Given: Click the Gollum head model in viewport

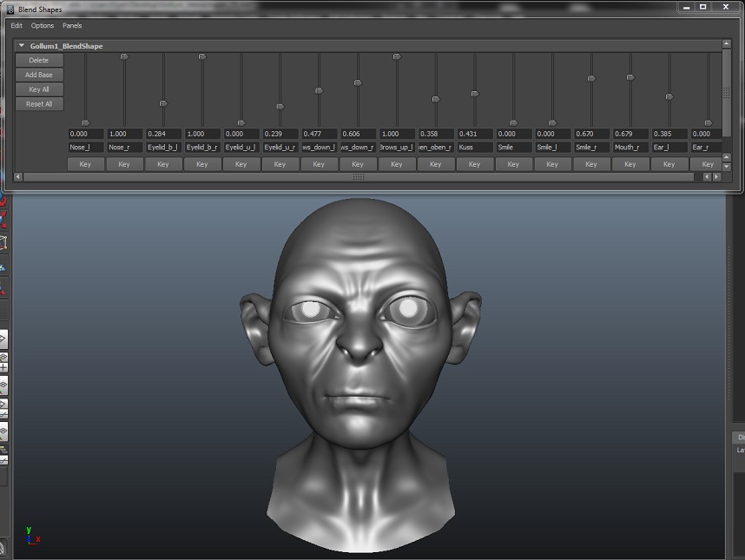Looking at the screenshot, I should [360, 375].
